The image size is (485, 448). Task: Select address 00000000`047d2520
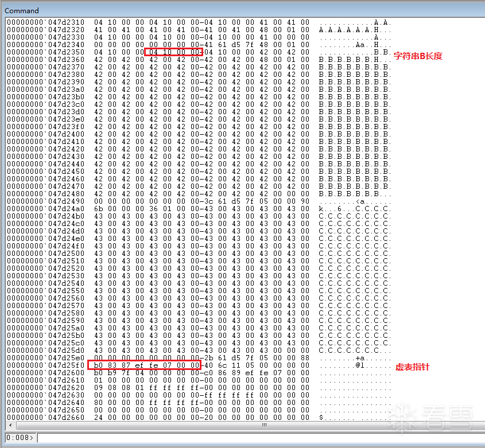[x=45, y=268]
